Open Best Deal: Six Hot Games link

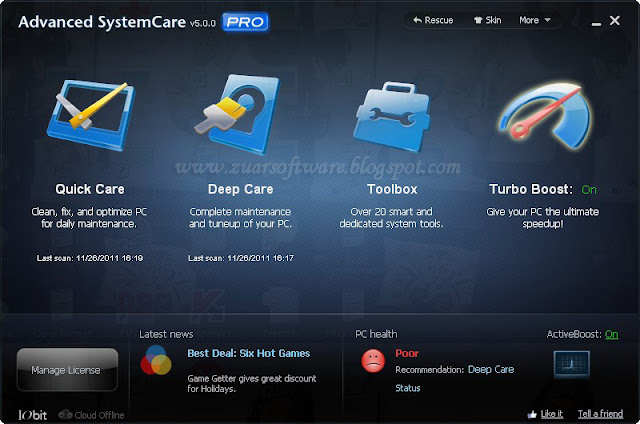point(249,353)
